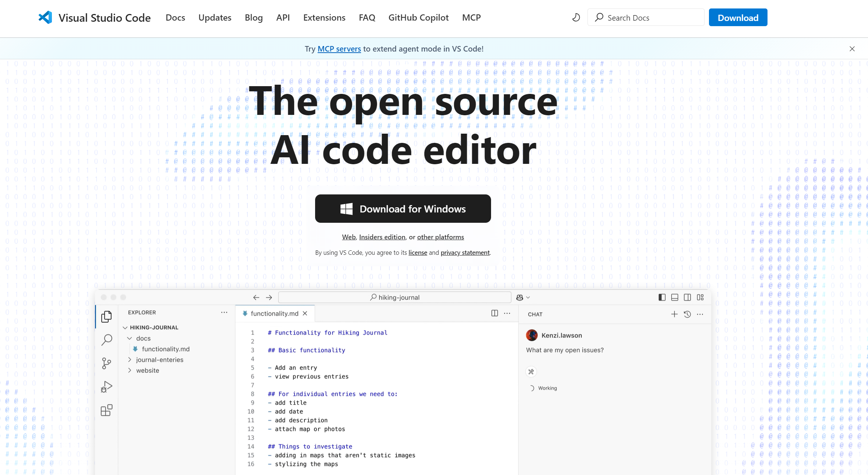Viewport: 868px width, 475px height.
Task: Toggle dark theme with the moon icon
Action: [x=576, y=17]
